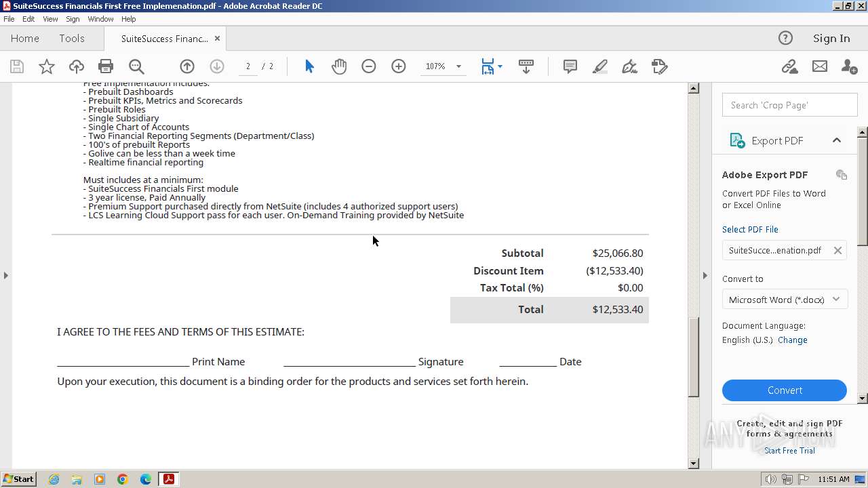Click the Search 'Crop Page' field
The width and height of the screenshot is (868, 488).
789,105
